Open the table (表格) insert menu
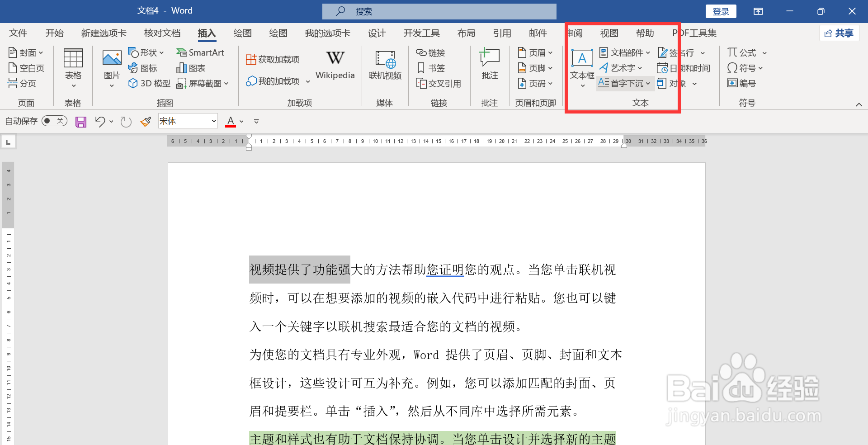This screenshot has width=868, height=445. tap(73, 68)
